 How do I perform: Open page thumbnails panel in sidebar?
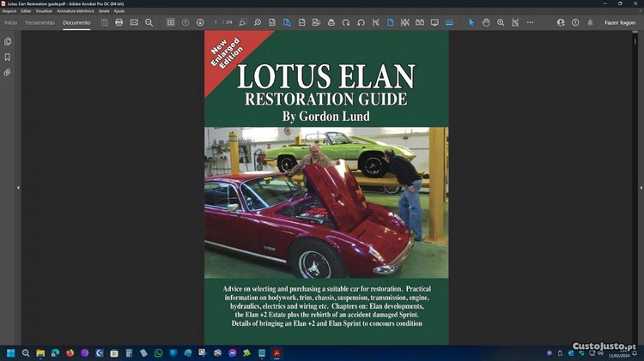(8, 41)
